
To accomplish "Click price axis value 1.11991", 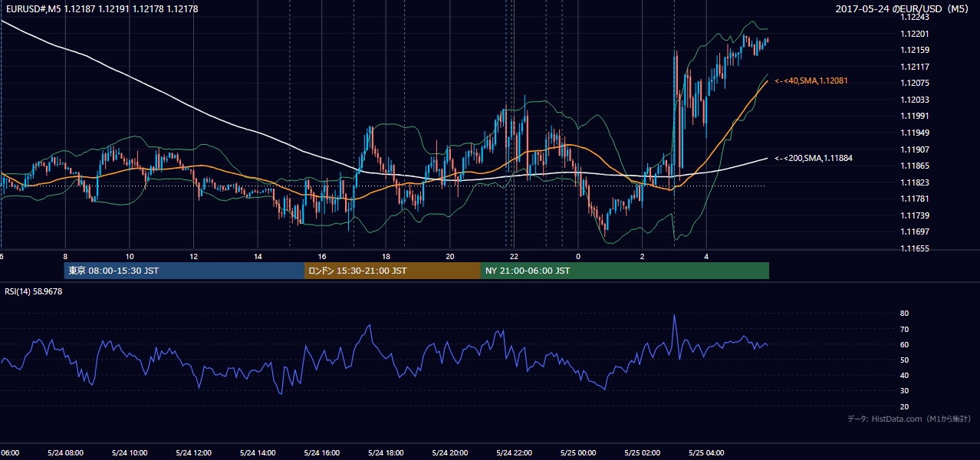I will click(x=915, y=116).
